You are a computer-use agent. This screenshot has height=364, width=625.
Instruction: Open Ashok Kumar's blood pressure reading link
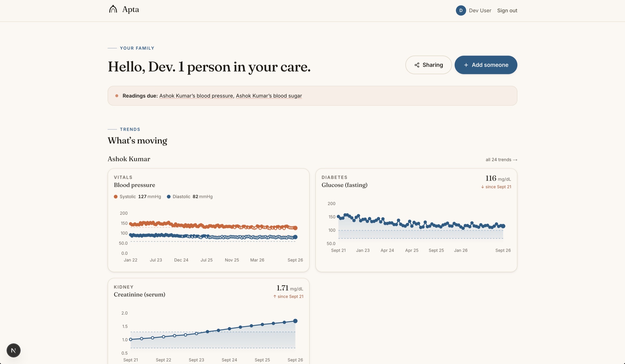pyautogui.click(x=196, y=96)
